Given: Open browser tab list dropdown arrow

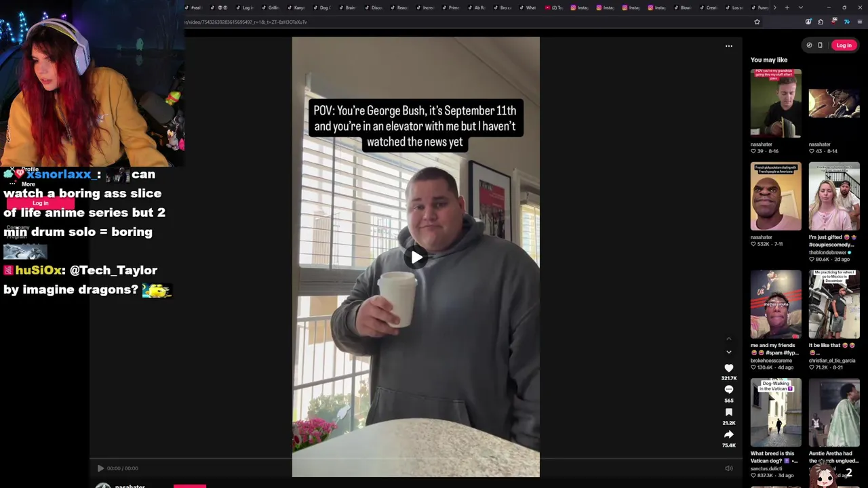Looking at the screenshot, I should click(x=801, y=7).
